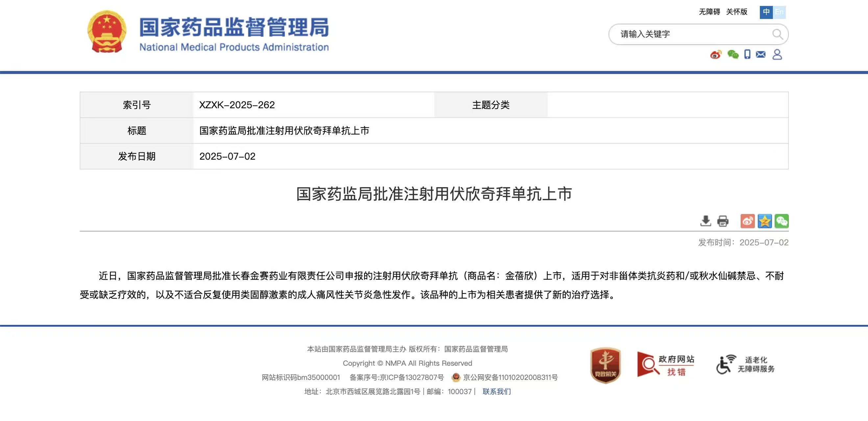868x421 pixels.
Task: Click the police badge icon in footer
Action: click(456, 377)
